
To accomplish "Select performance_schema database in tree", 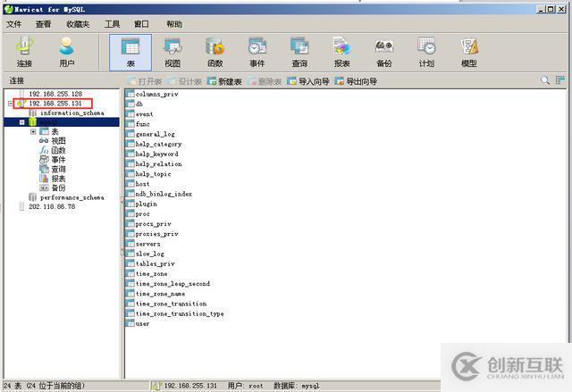I will pyautogui.click(x=71, y=197).
